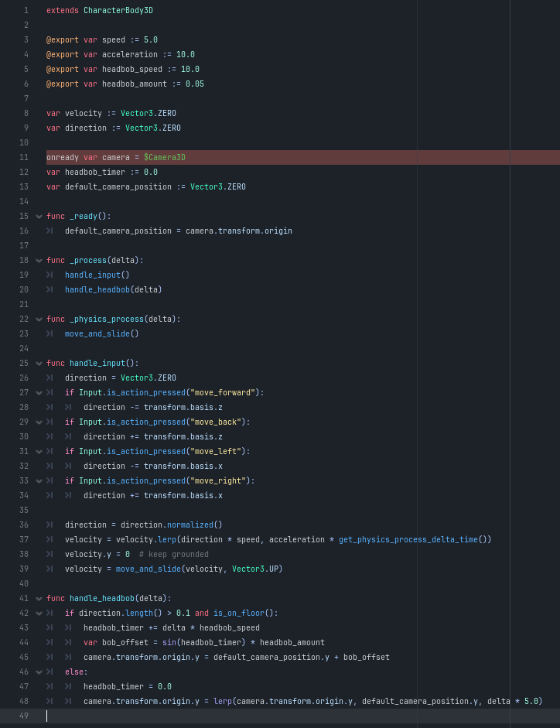560x728 pixels.
Task: Click the speed value 5.0
Action: [x=151, y=39]
